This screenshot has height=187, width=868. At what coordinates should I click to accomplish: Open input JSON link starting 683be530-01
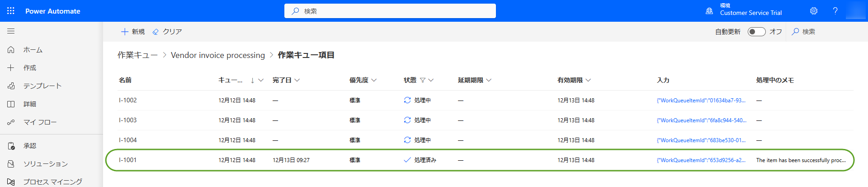coord(701,140)
